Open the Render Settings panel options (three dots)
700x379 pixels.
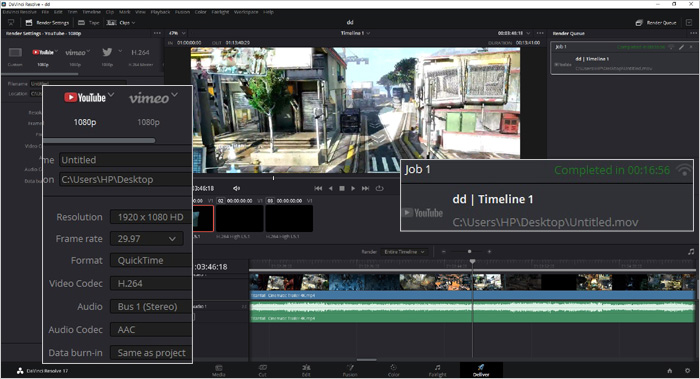pos(157,33)
